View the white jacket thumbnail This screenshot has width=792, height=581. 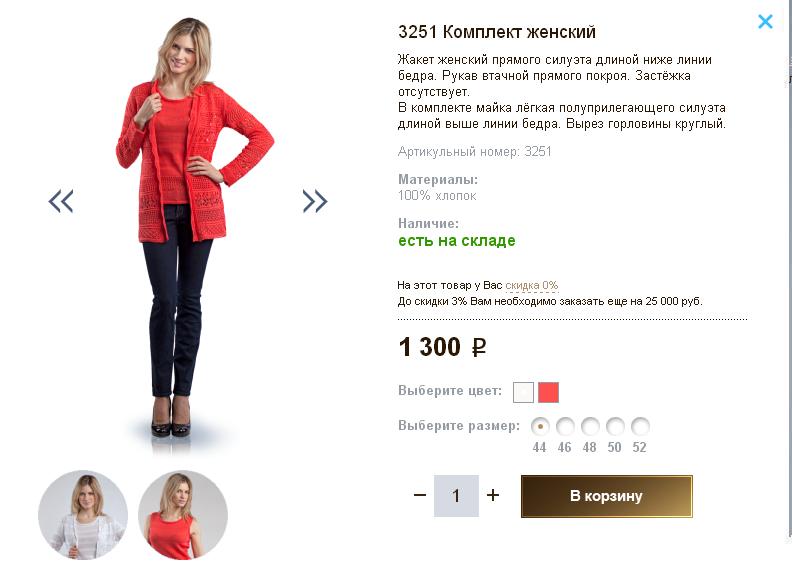point(83,515)
